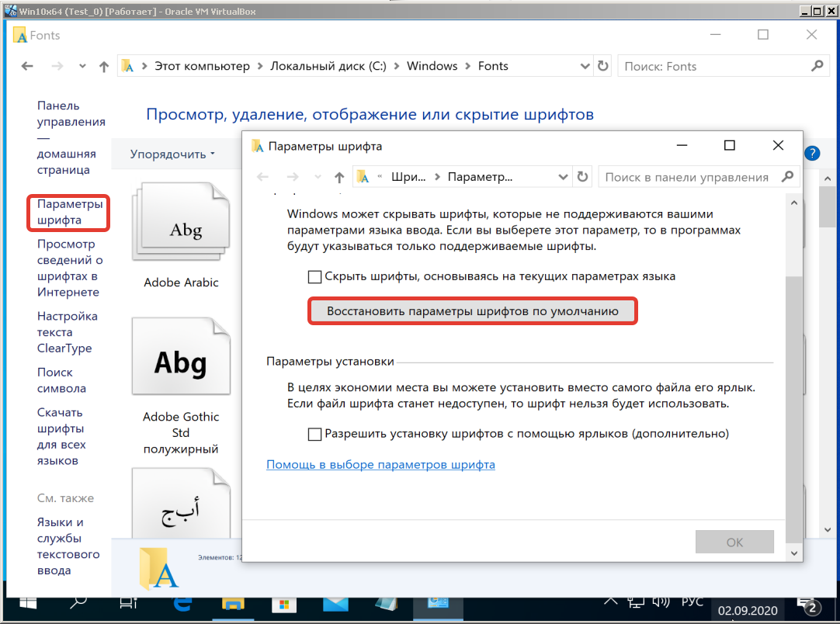Open the blue help question mark icon
This screenshot has width=840, height=624.
coord(812,154)
